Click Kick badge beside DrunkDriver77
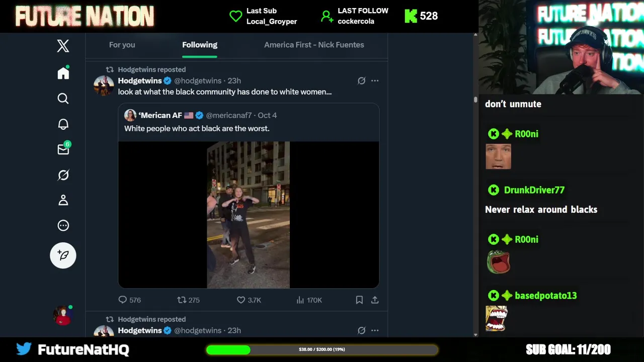 click(493, 190)
